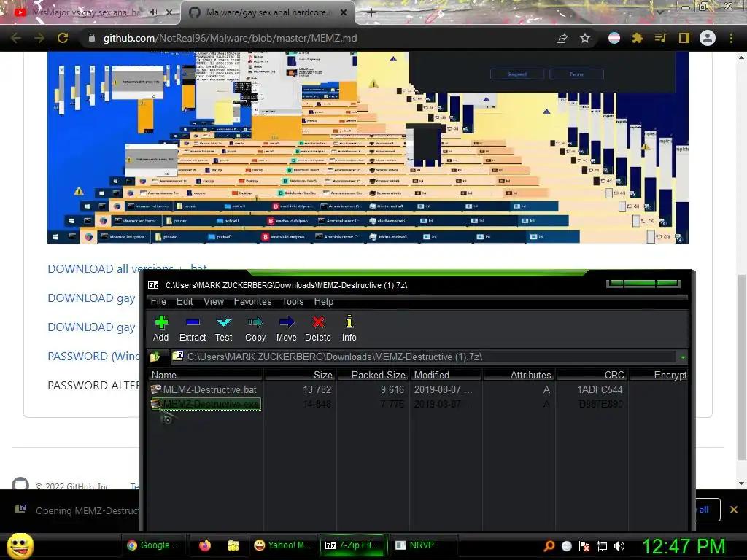Click the page vertical scrollbar
Image resolution: width=747 pixels, height=560 pixels.
pos(741,367)
